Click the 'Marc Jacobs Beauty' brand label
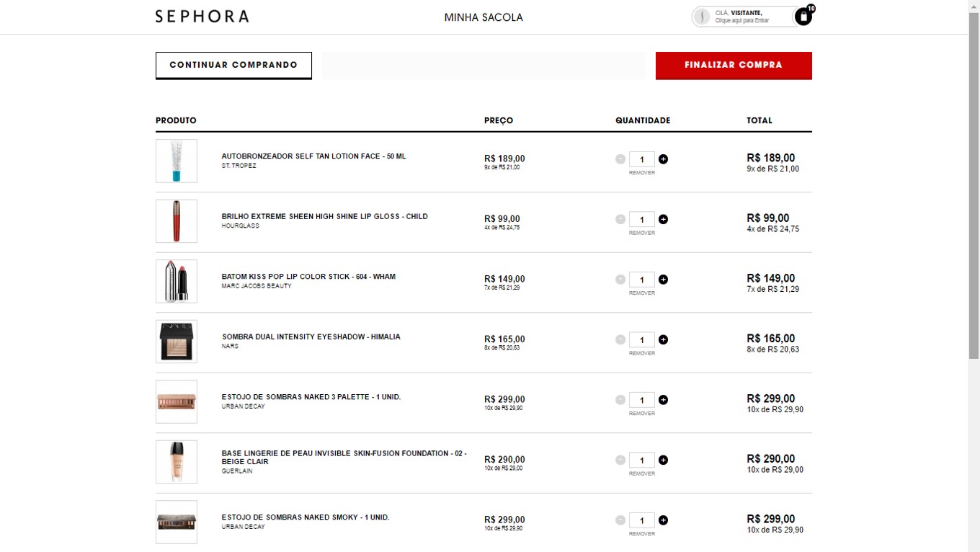Image resolution: width=980 pixels, height=552 pixels. [x=257, y=286]
